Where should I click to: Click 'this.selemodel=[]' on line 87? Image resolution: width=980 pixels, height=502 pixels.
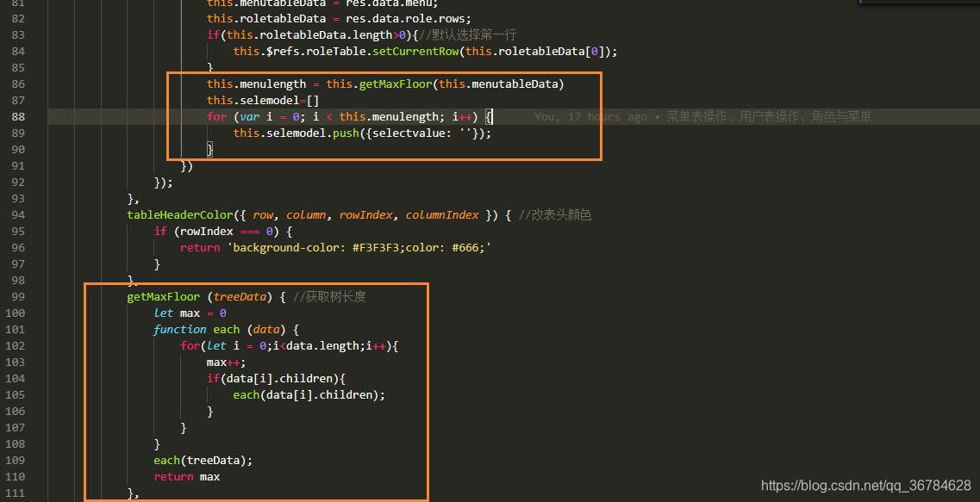pyautogui.click(x=263, y=101)
